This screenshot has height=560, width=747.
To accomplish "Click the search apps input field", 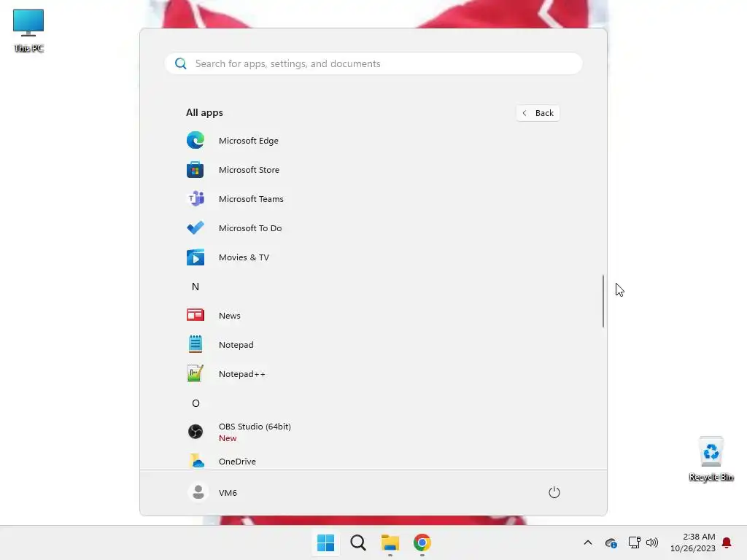I will point(373,63).
